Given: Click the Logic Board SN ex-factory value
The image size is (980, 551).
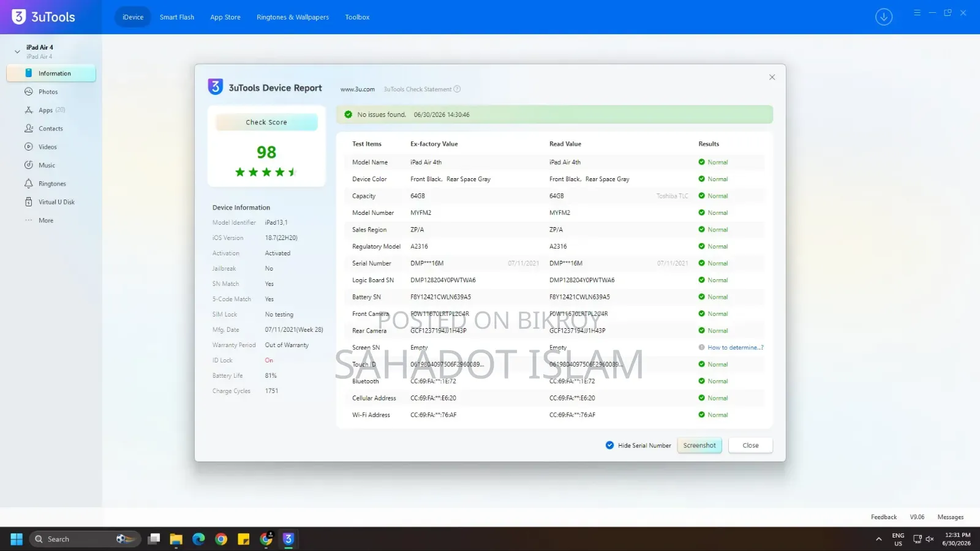Looking at the screenshot, I should coord(443,280).
